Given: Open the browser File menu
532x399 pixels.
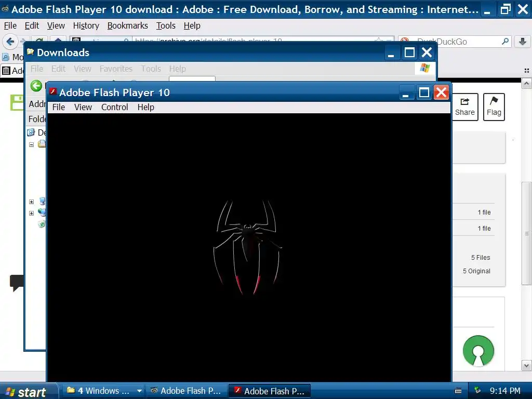Looking at the screenshot, I should 10,26.
